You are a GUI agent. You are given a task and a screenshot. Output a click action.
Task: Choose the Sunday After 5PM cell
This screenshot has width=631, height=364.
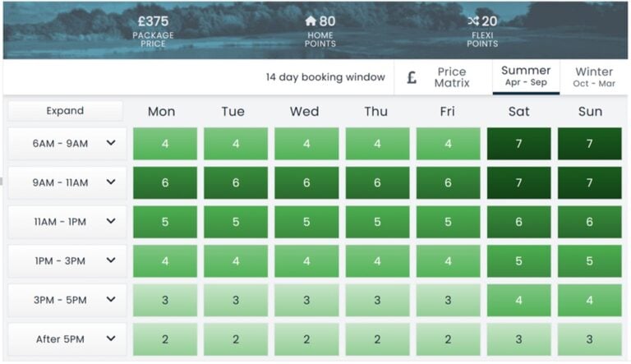tap(589, 339)
